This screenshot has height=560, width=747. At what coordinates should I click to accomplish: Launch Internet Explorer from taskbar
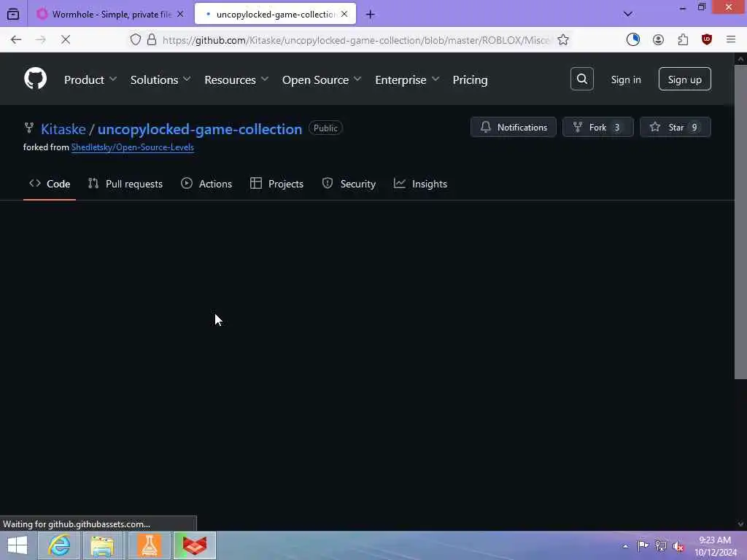click(59, 545)
